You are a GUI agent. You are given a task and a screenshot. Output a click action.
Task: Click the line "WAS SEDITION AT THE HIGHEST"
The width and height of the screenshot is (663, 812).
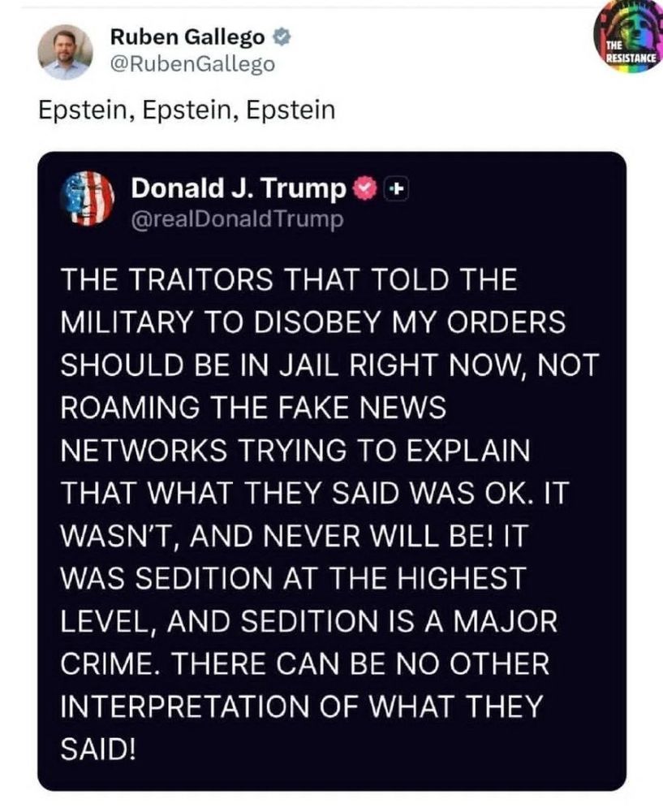(x=294, y=578)
